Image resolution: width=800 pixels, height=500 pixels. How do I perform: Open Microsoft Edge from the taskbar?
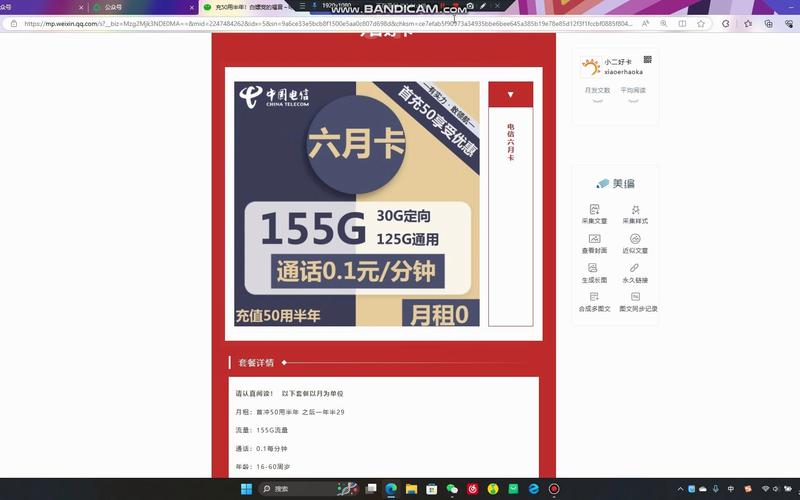(x=391, y=489)
